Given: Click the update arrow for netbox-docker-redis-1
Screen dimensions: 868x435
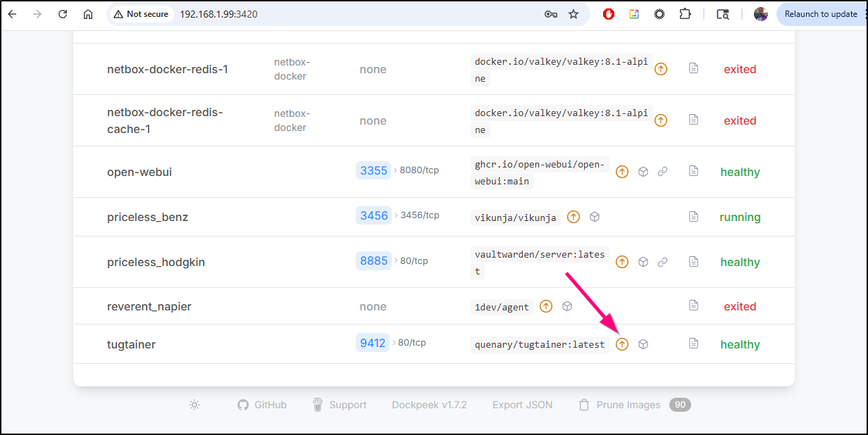Looking at the screenshot, I should 660,69.
